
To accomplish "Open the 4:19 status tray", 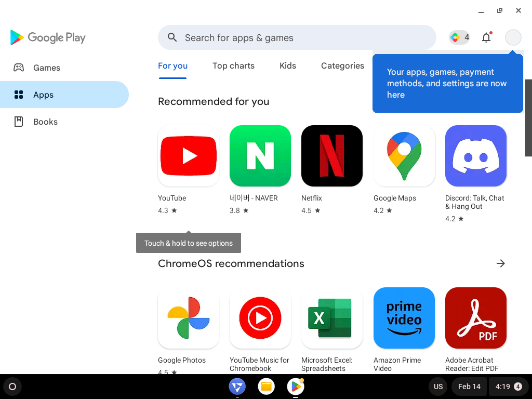I will (x=508, y=387).
